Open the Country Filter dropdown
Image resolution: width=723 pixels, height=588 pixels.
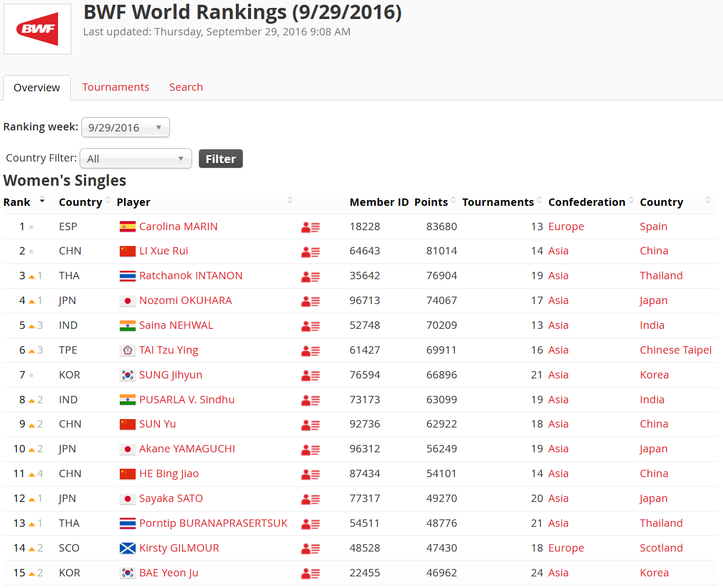(136, 158)
